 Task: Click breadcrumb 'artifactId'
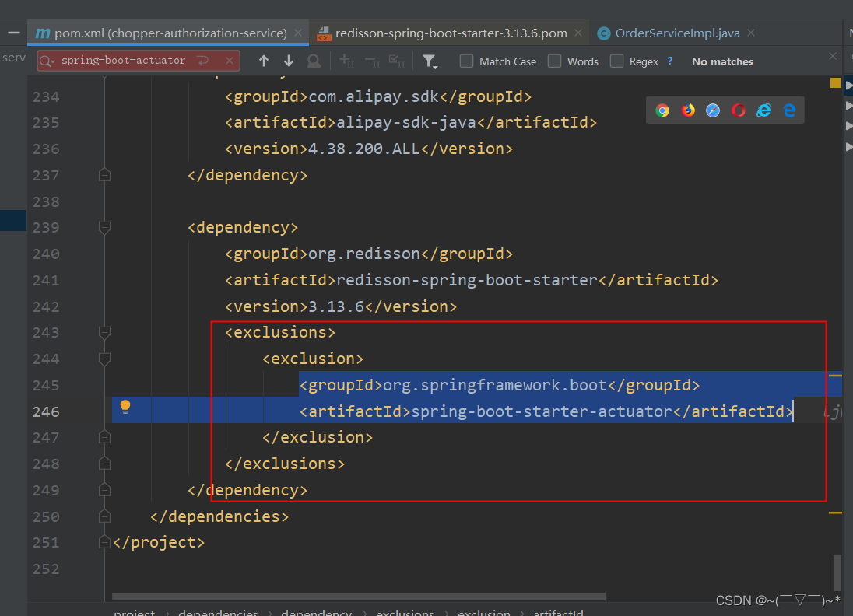[x=558, y=613]
